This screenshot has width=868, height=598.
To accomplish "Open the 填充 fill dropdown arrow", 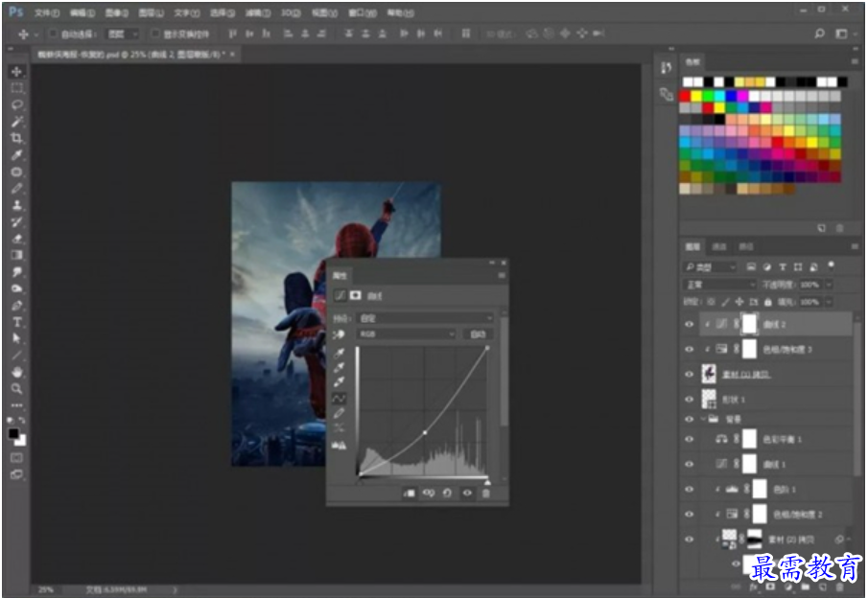I will (x=829, y=302).
